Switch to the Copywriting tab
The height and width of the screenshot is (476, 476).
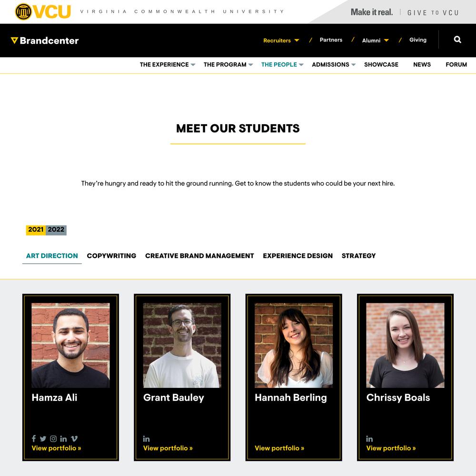(x=111, y=256)
